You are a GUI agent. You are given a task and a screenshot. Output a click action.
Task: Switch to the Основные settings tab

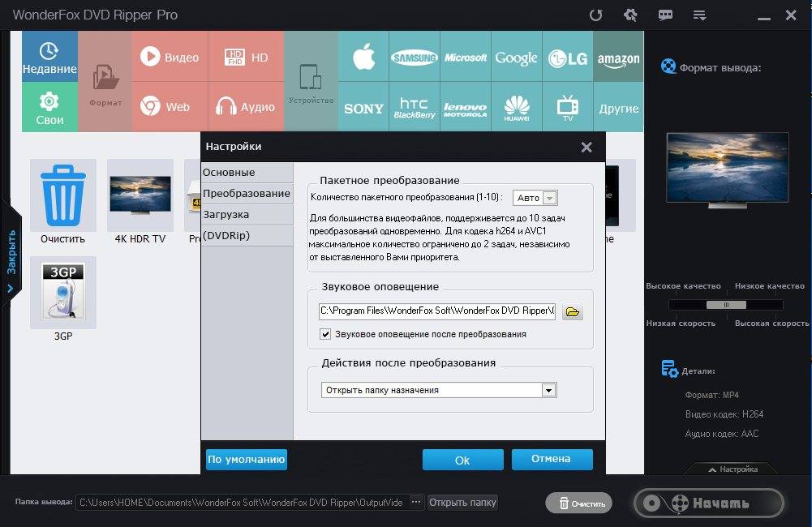(x=247, y=173)
